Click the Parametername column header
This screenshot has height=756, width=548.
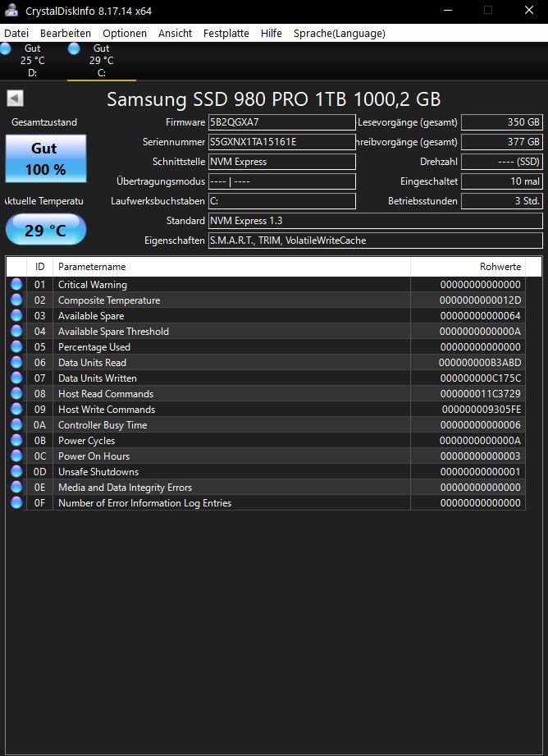click(232, 267)
